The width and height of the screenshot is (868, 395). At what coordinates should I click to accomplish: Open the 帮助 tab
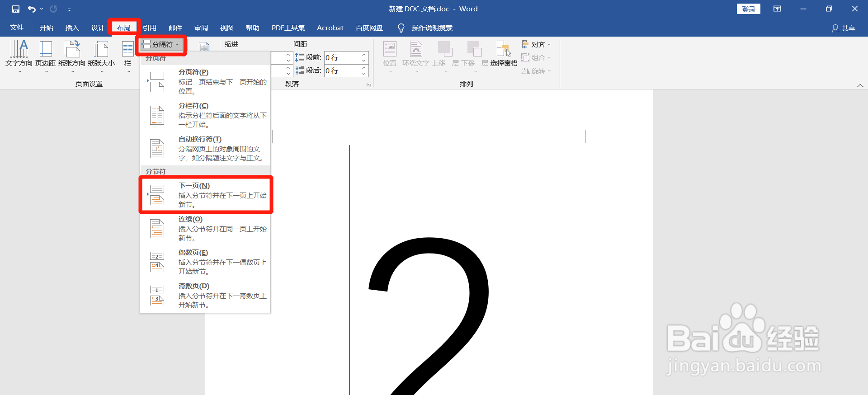pos(253,28)
